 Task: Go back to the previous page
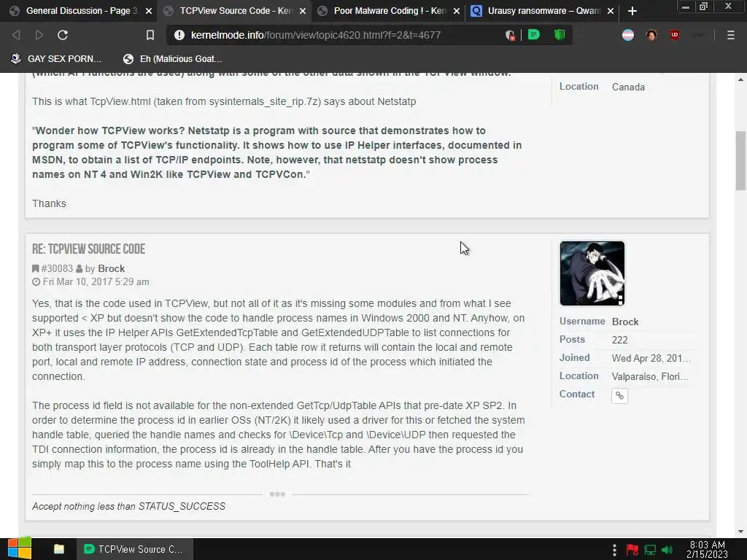(x=16, y=35)
